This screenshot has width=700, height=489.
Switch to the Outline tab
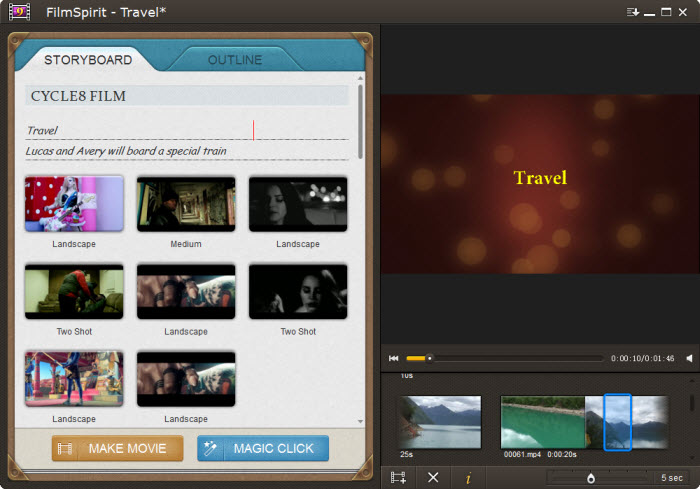(235, 60)
